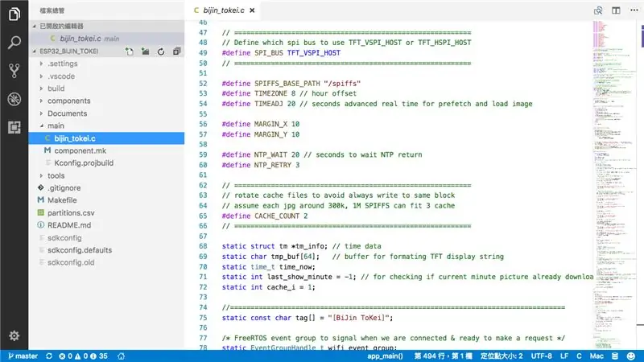
Task: Open the Debug view in activity bar
Action: pos(14,99)
